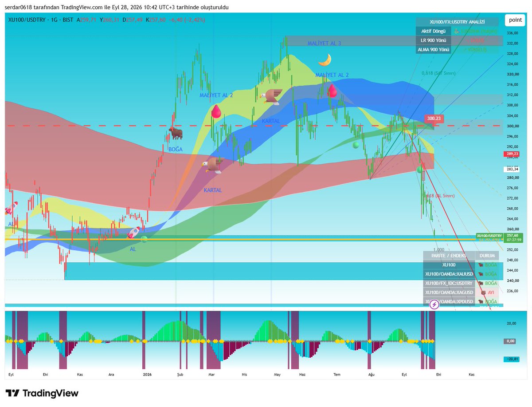Click the PARİTE / ENDEKS column header
The image size is (532, 407).
click(449, 256)
